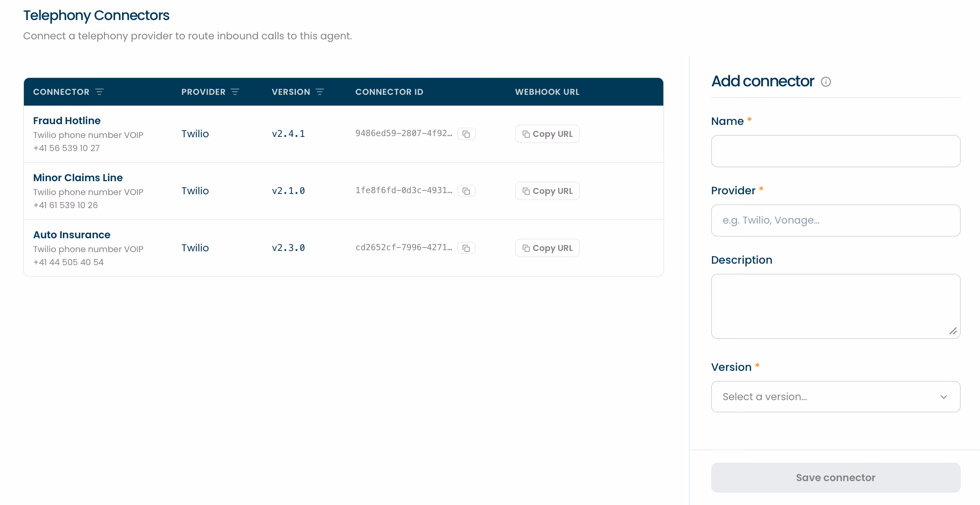This screenshot has height=505, width=980.
Task: Filter the Connector column
Action: pyautogui.click(x=99, y=92)
